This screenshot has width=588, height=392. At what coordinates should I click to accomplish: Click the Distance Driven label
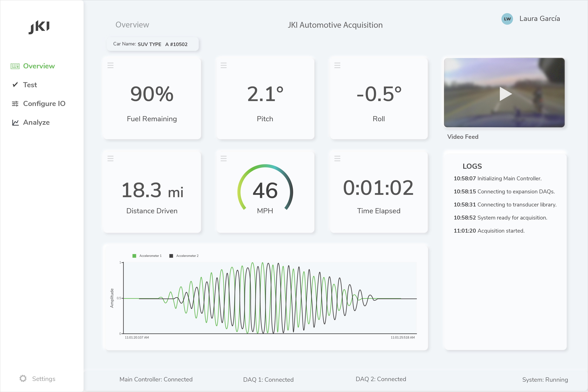pyautogui.click(x=152, y=211)
